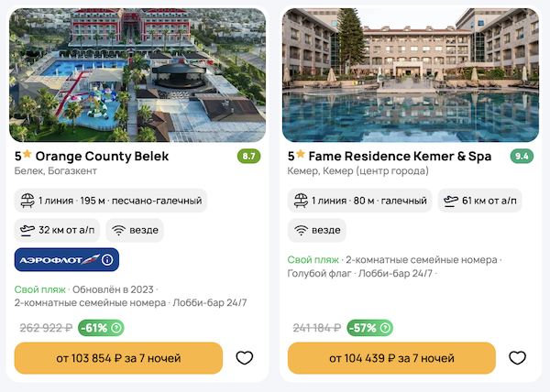Book from 104 439 ₽ for 7 nights
The height and width of the screenshot is (392, 550).
(x=391, y=358)
